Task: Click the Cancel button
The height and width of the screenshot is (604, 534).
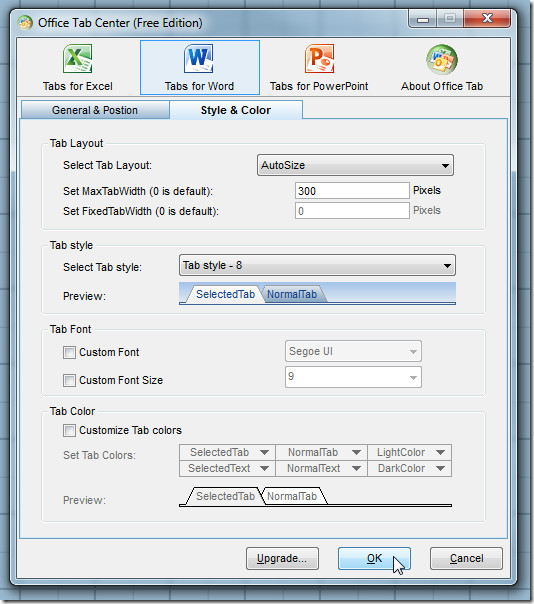Action: click(467, 558)
